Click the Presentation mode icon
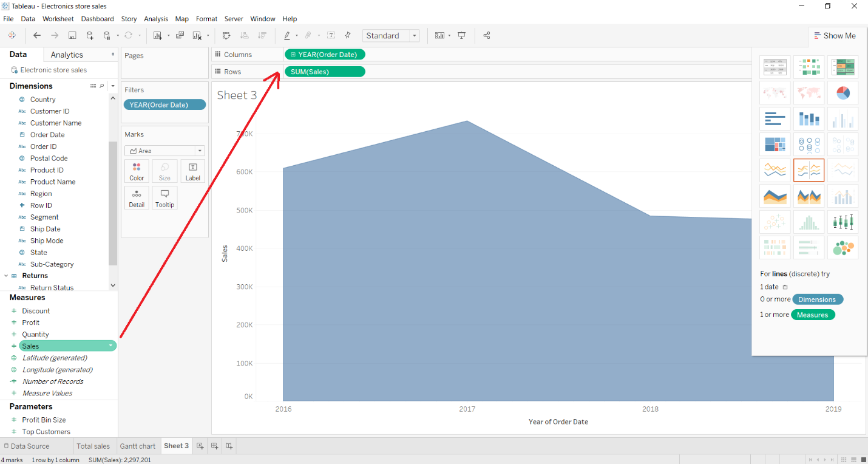 462,36
